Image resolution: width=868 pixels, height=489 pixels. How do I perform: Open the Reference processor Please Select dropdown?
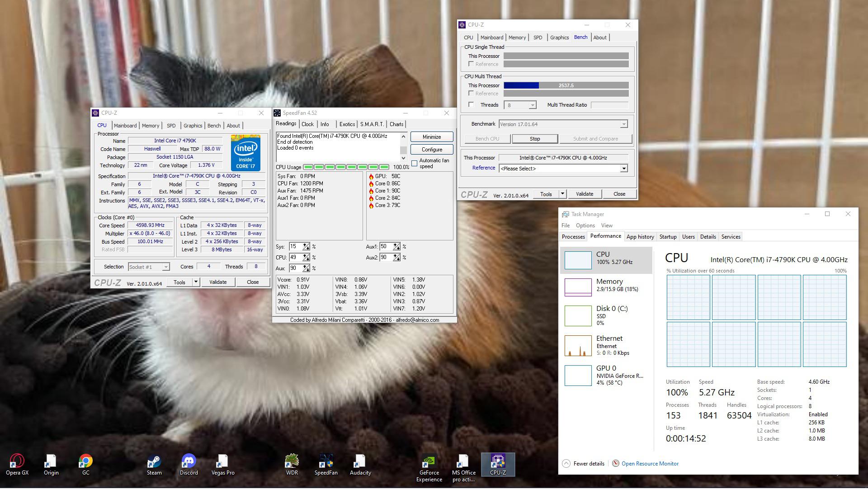623,168
